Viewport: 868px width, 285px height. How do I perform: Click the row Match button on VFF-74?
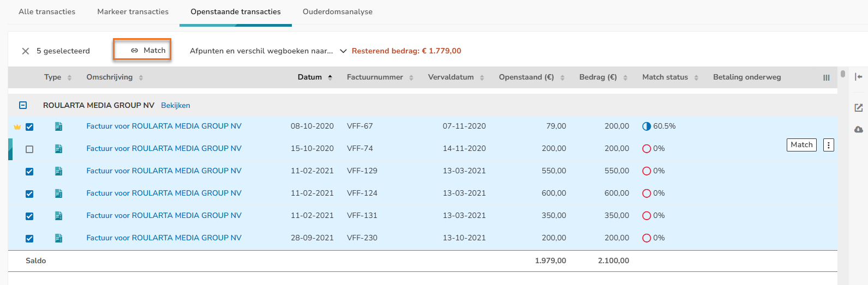point(801,144)
